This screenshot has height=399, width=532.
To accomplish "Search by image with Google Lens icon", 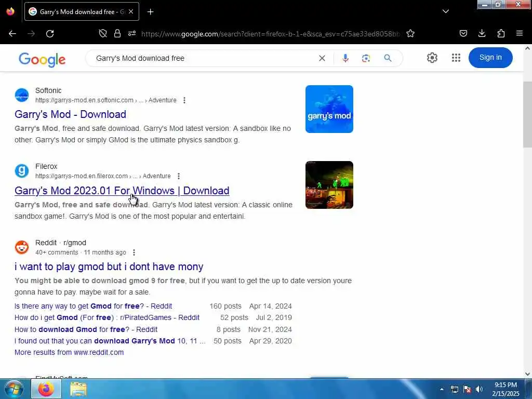I will 366,58.
